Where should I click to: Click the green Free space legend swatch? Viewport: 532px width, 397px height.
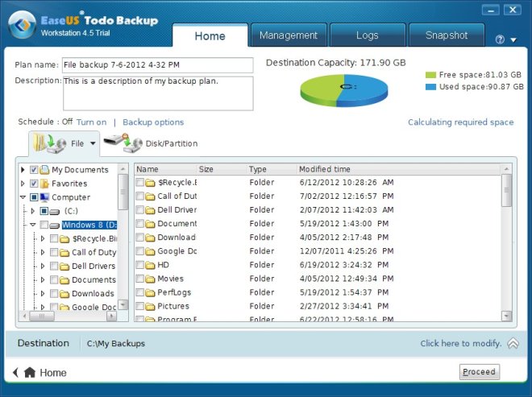(x=430, y=75)
